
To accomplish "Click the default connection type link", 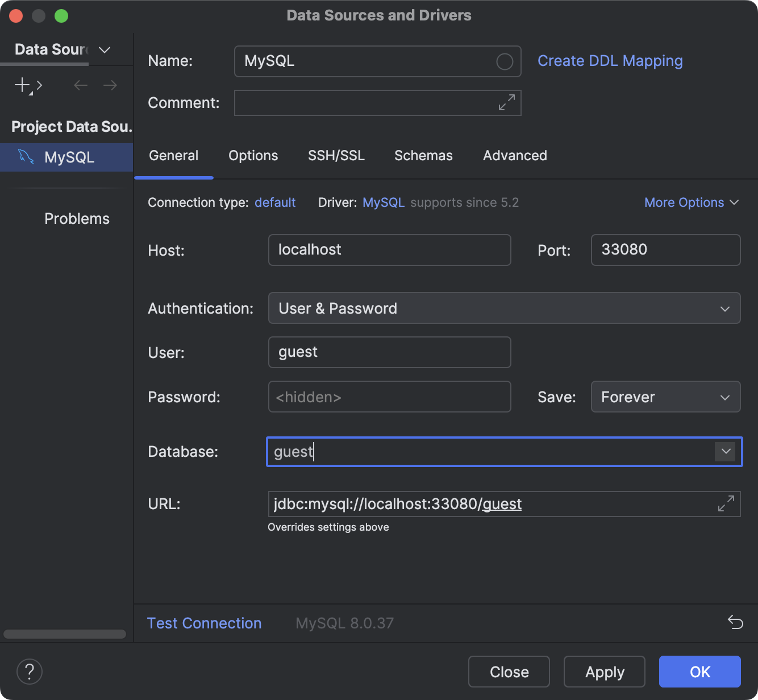I will pyautogui.click(x=275, y=202).
